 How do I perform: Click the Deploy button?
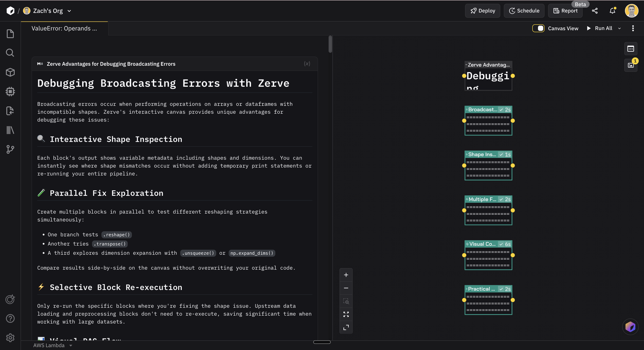click(x=482, y=10)
